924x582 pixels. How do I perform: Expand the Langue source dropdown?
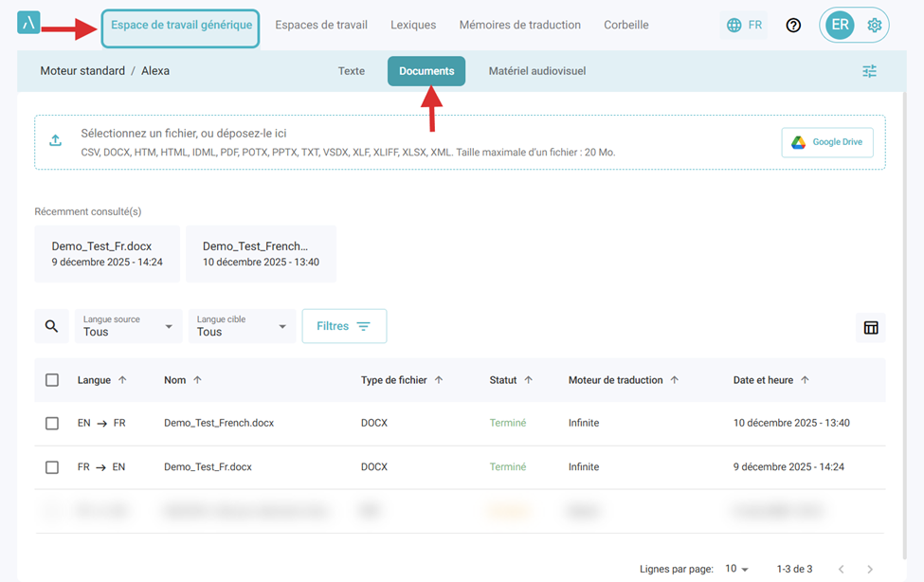coord(128,326)
